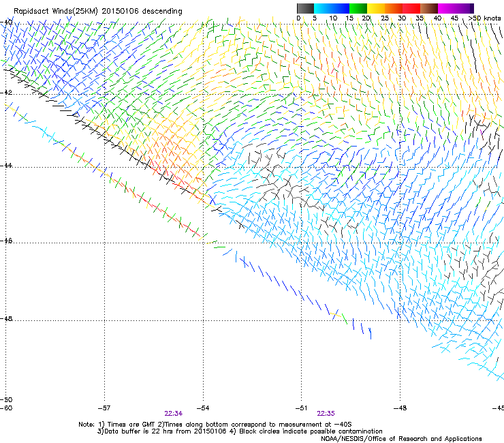Click the purple time stamp '22:34'
504x443 pixels.
click(174, 414)
